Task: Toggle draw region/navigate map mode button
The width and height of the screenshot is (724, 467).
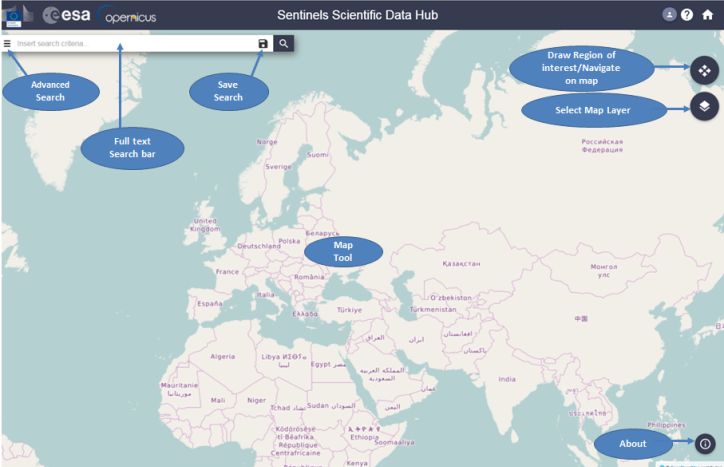Action: tap(704, 71)
